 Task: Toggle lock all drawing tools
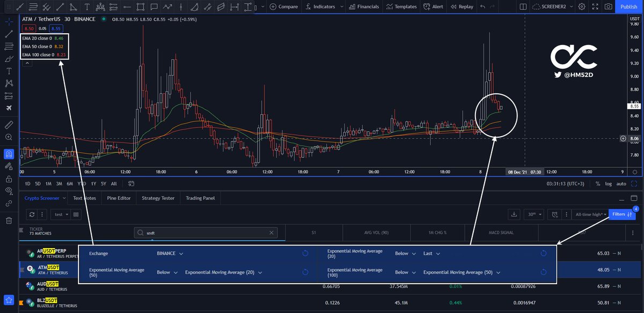9,179
